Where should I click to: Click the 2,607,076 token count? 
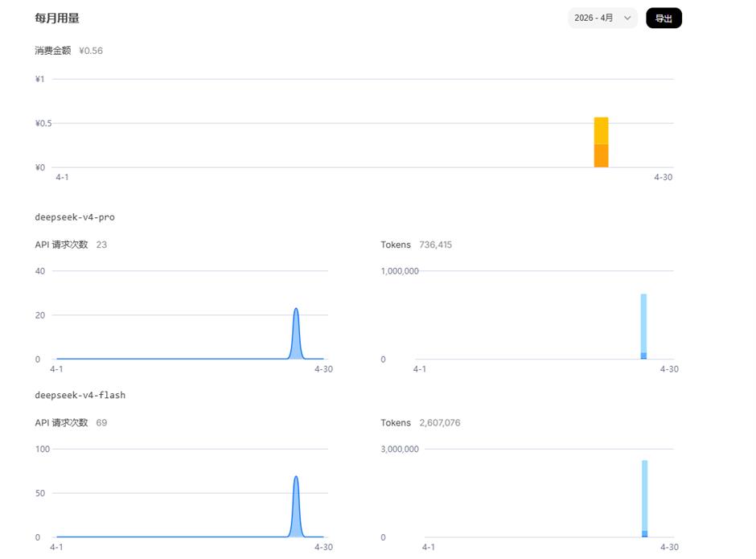(439, 422)
